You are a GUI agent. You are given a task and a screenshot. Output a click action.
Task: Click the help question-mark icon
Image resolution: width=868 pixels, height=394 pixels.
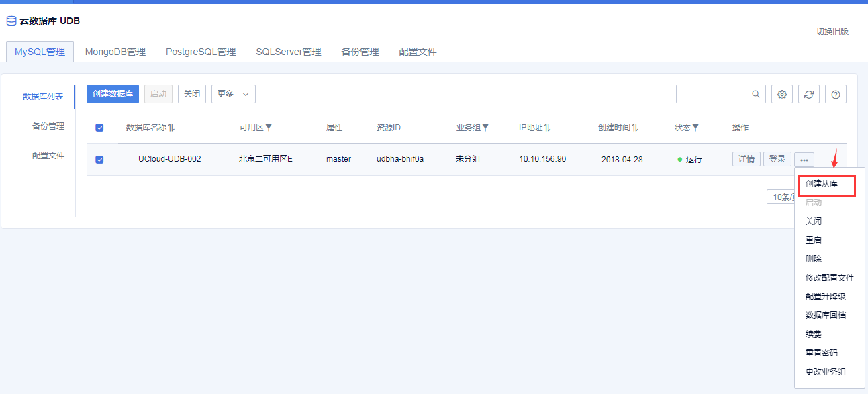click(x=835, y=94)
